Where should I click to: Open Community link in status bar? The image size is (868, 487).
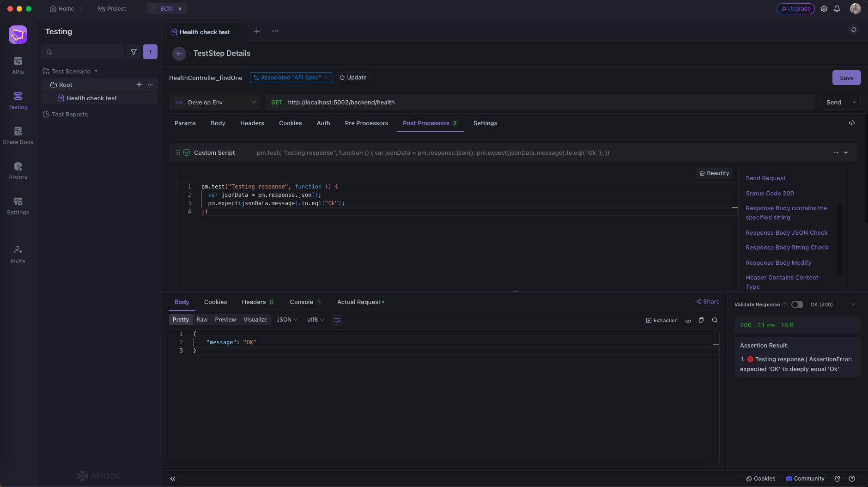805,479
